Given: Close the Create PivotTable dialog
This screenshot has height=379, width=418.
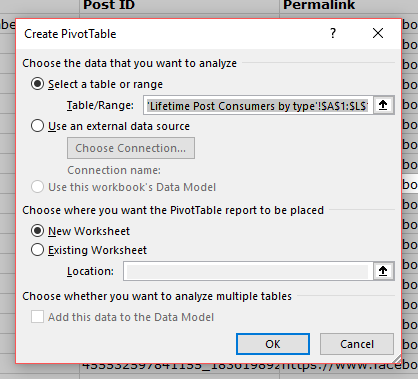Looking at the screenshot, I should pos(378,33).
